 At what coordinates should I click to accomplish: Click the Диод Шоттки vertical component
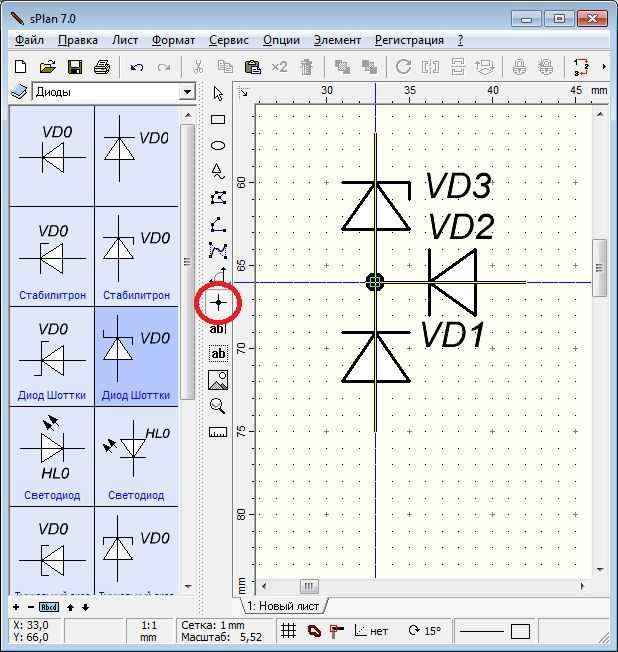[136, 357]
